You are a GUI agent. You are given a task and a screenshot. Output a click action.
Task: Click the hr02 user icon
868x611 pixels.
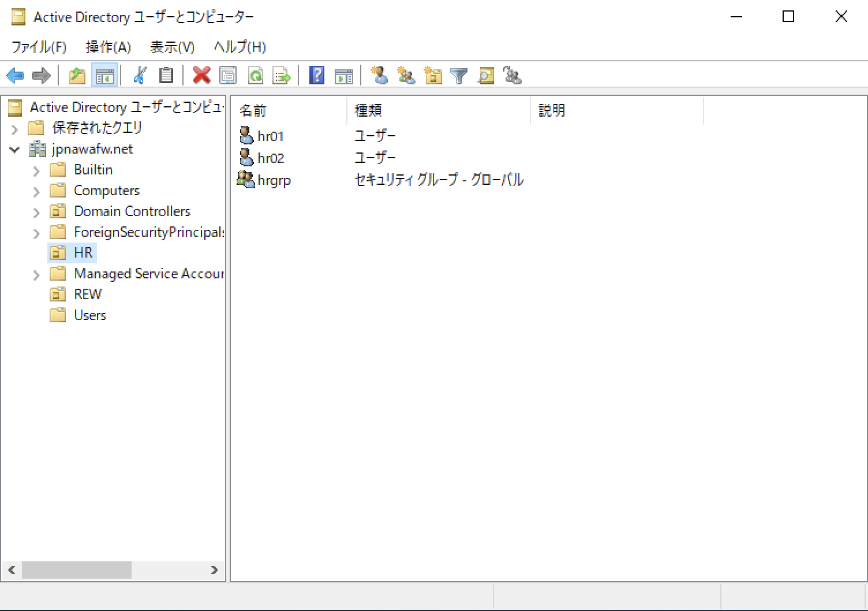click(x=246, y=157)
